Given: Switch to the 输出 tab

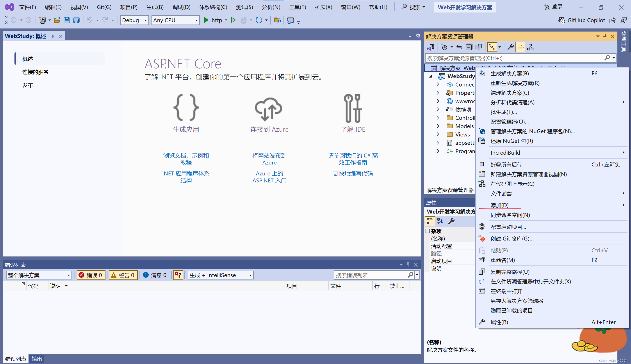Looking at the screenshot, I should coord(37,359).
